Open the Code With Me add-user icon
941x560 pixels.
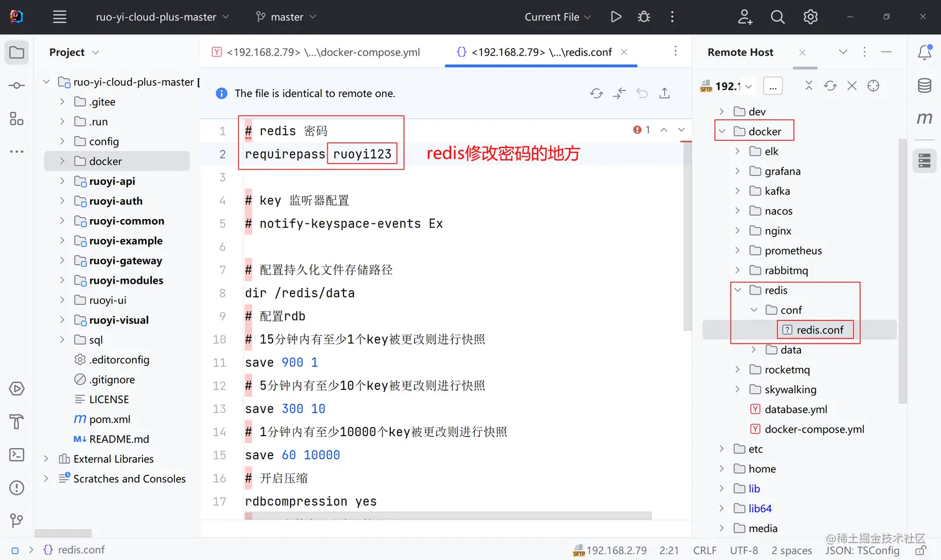click(745, 17)
